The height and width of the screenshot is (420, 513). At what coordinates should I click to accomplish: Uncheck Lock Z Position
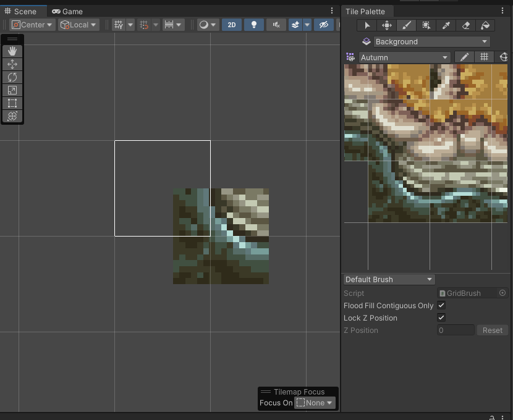(x=441, y=317)
